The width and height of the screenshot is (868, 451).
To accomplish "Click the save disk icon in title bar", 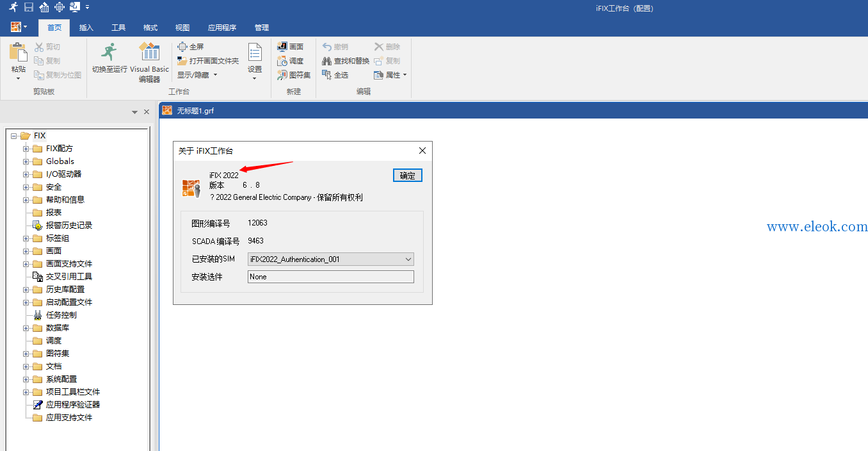I will [29, 7].
